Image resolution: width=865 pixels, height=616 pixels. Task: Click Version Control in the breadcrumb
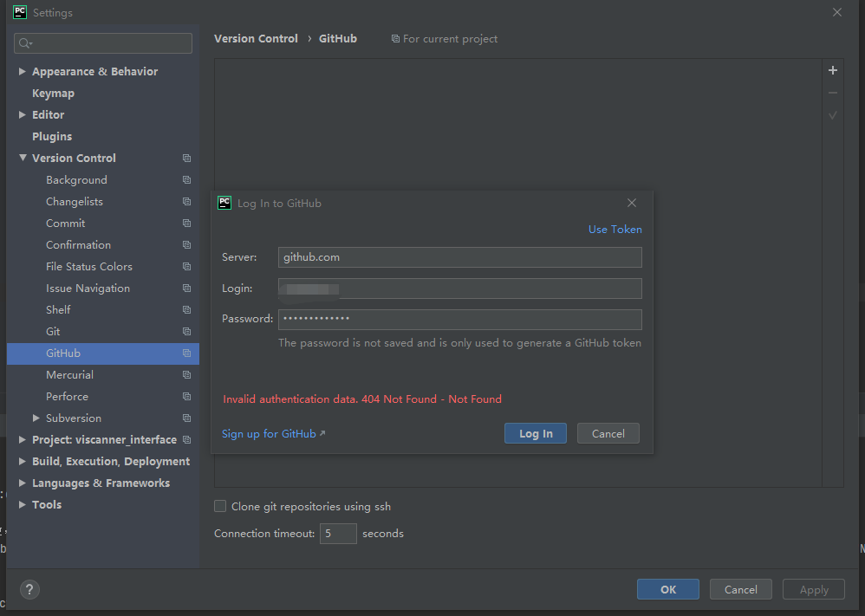click(x=256, y=39)
